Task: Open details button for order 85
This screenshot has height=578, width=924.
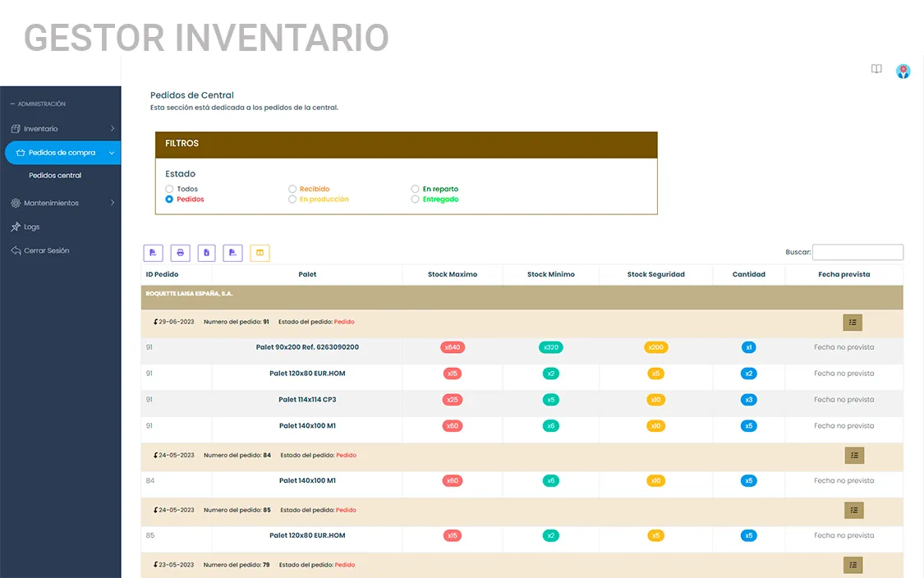Action: click(x=854, y=510)
